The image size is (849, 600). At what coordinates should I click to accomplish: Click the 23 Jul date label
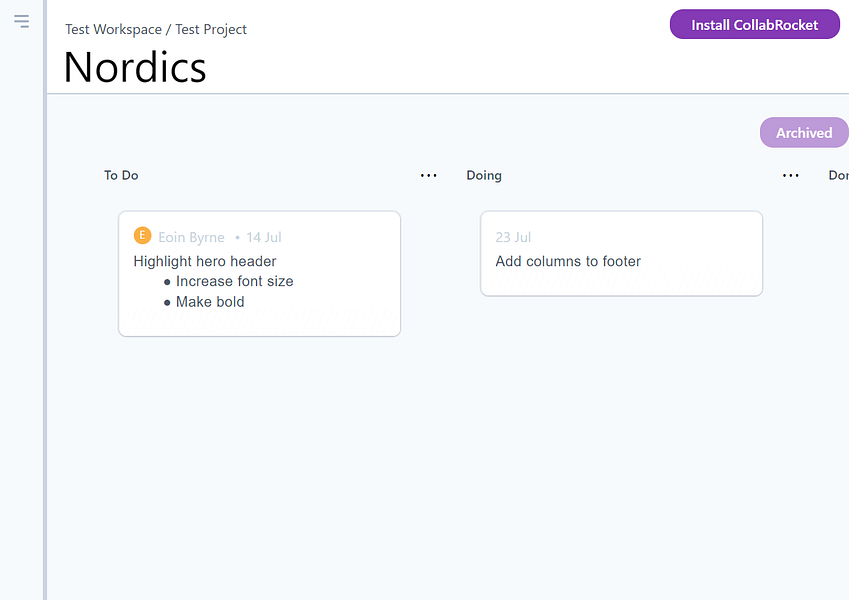513,238
